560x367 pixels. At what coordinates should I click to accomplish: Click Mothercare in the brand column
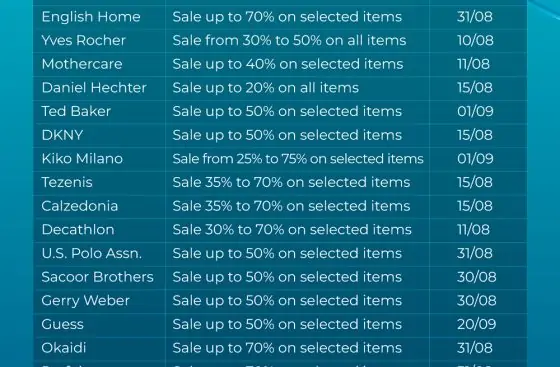tap(82, 64)
